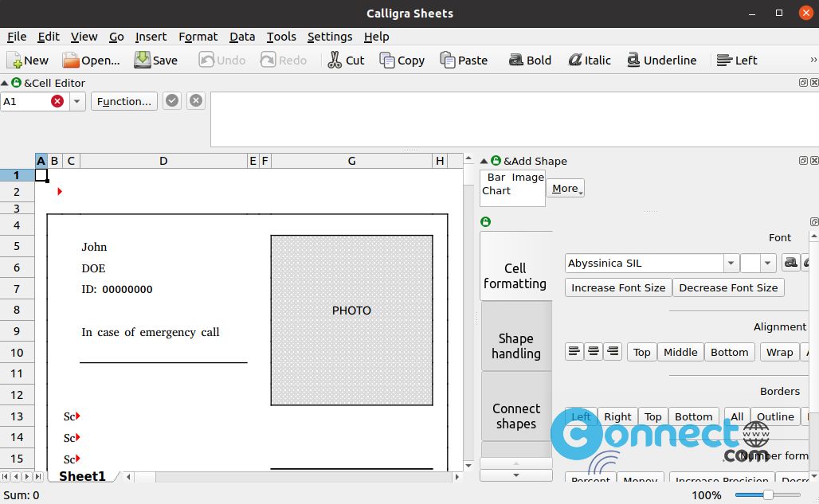
Task: Underline the selected text
Action: pyautogui.click(x=662, y=60)
